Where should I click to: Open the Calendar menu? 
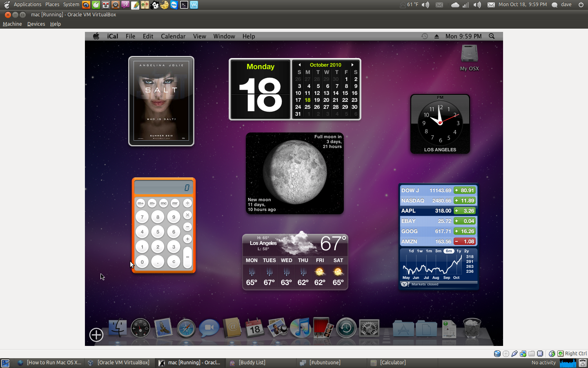pos(173,36)
